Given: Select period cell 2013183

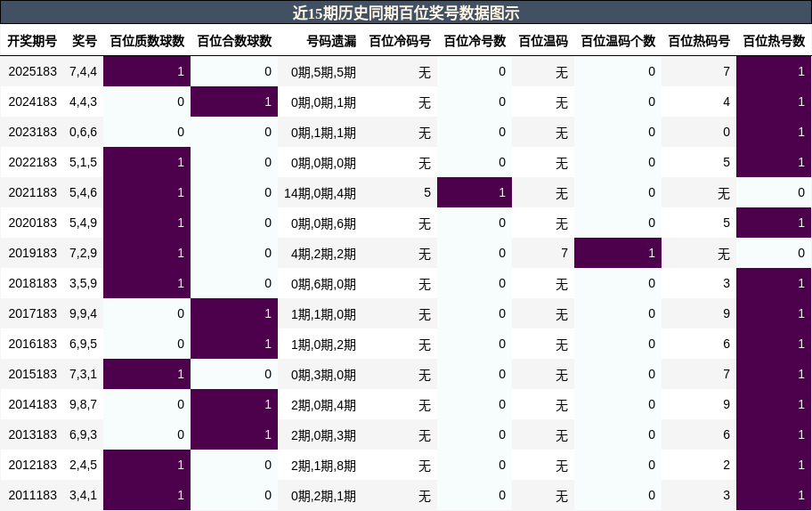Looking at the screenshot, I should pos(33,435).
